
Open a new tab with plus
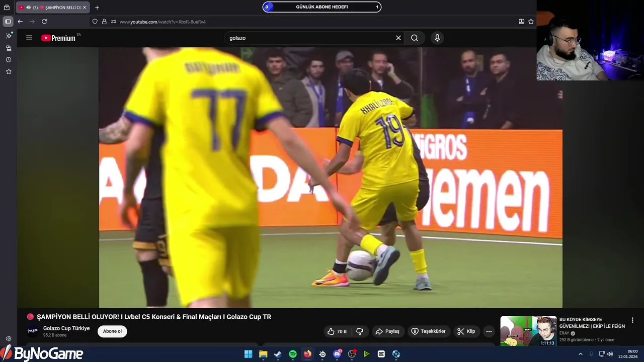[x=97, y=8]
